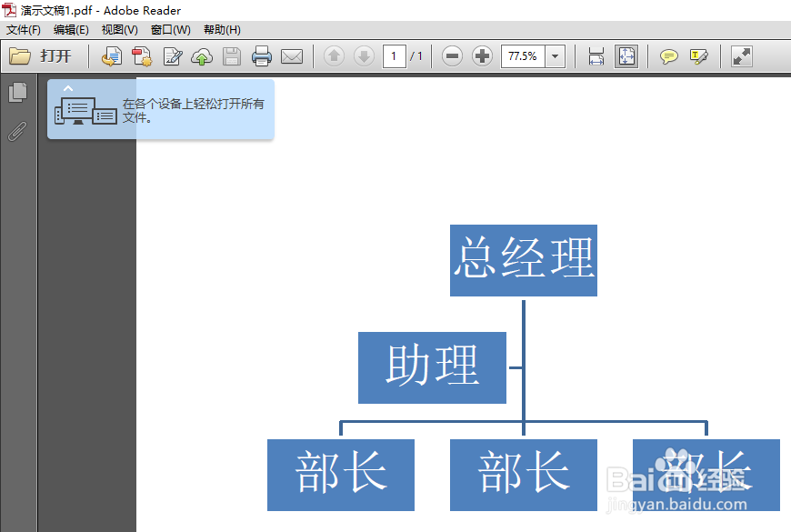Add a sticky note comment
Screen dimensions: 791x532
668,56
